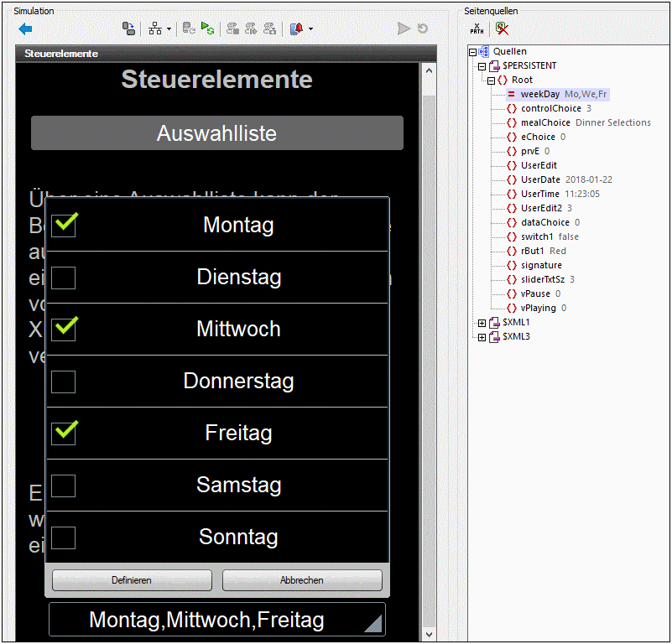This screenshot has width=672, height=644.
Task: Check the Dienstag checkbox
Action: point(64,278)
